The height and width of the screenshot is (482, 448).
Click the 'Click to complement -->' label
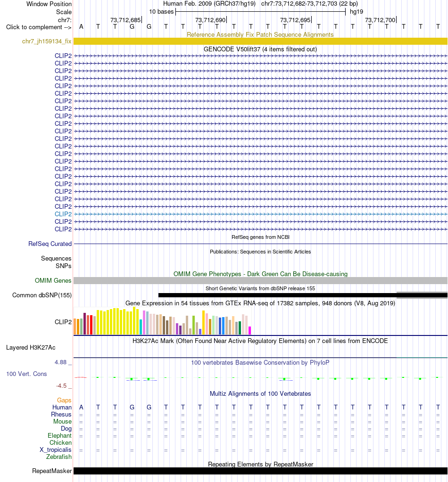point(39,27)
